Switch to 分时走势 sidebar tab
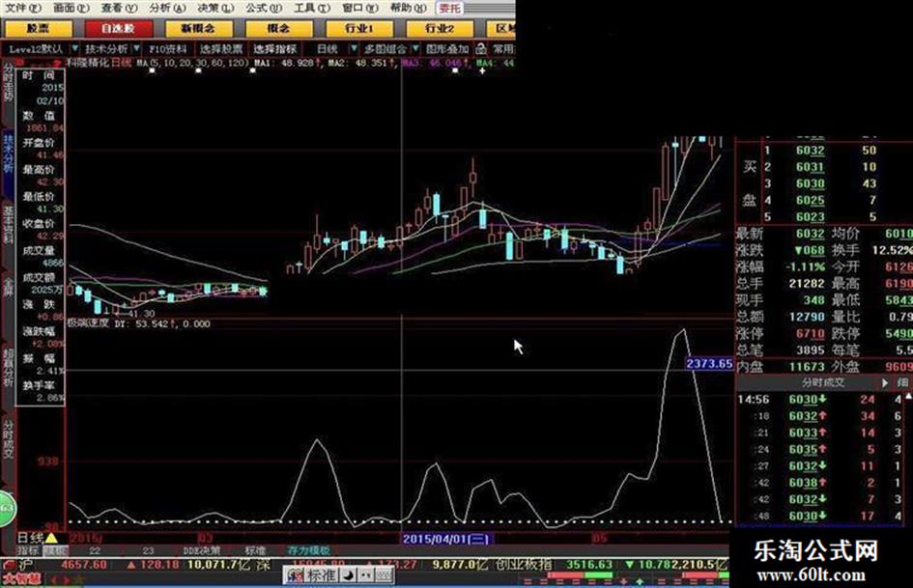 tap(8, 81)
